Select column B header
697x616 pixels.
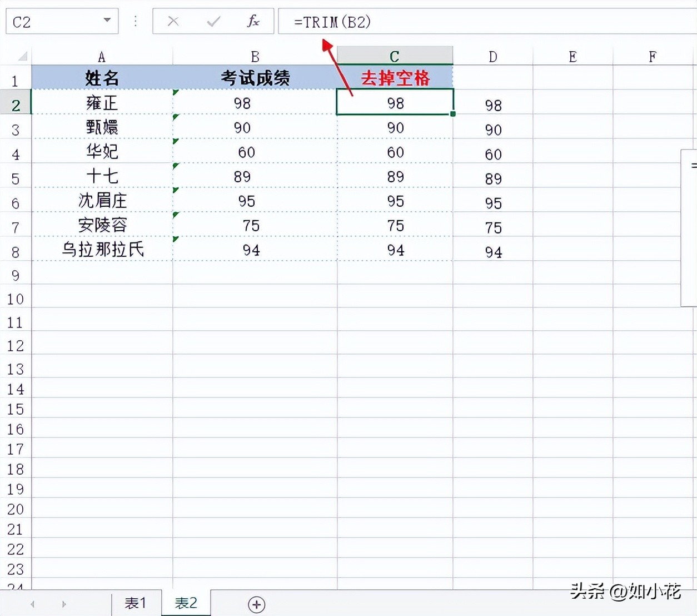tap(255, 57)
